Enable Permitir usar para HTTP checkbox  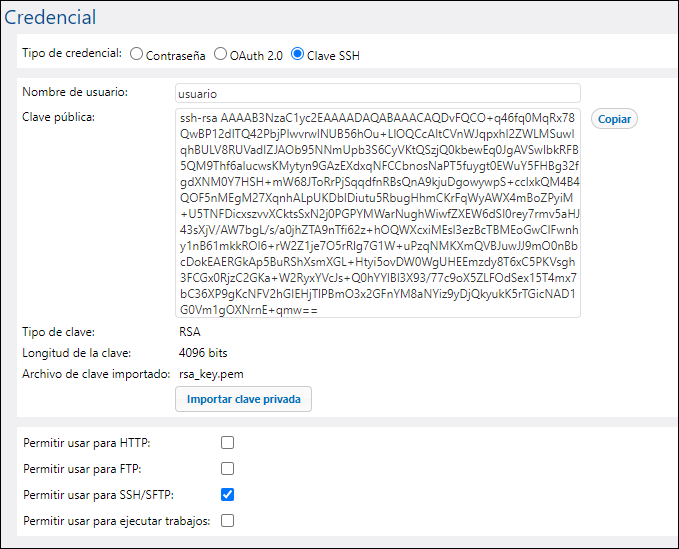228,442
